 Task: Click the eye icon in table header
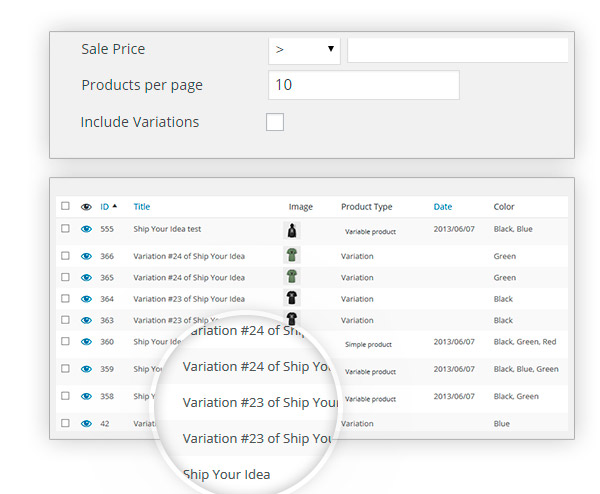point(86,207)
